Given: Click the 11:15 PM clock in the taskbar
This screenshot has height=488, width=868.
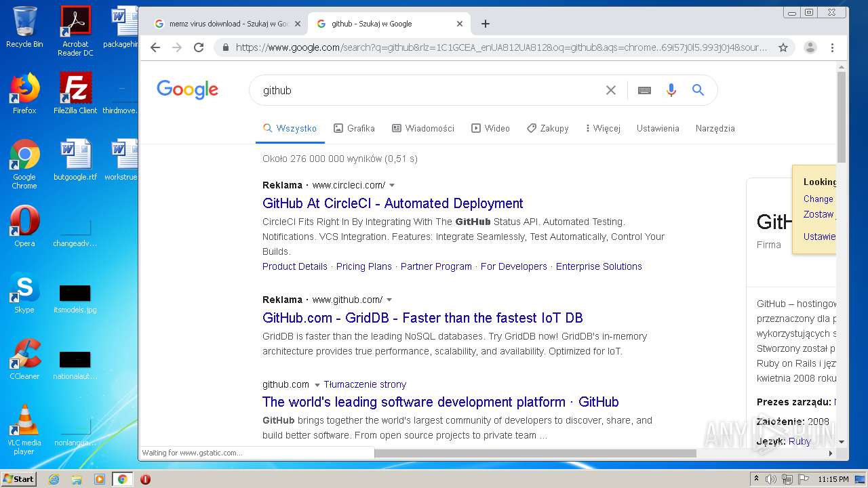Looking at the screenshot, I should 833,479.
